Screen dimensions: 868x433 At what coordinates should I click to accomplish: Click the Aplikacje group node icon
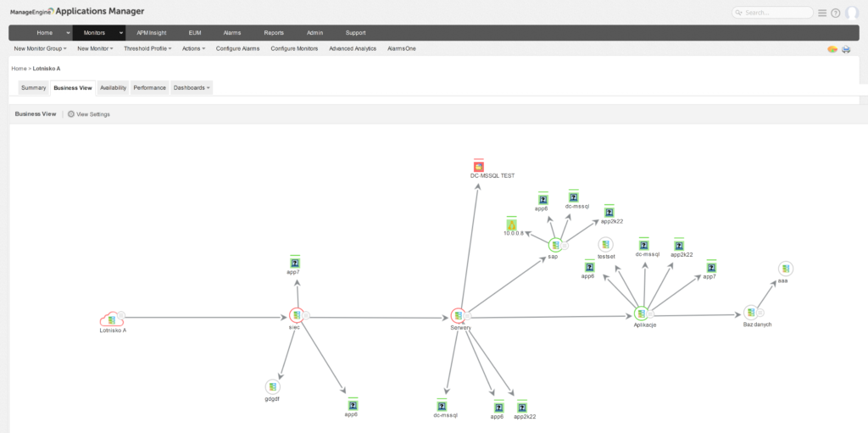click(641, 314)
